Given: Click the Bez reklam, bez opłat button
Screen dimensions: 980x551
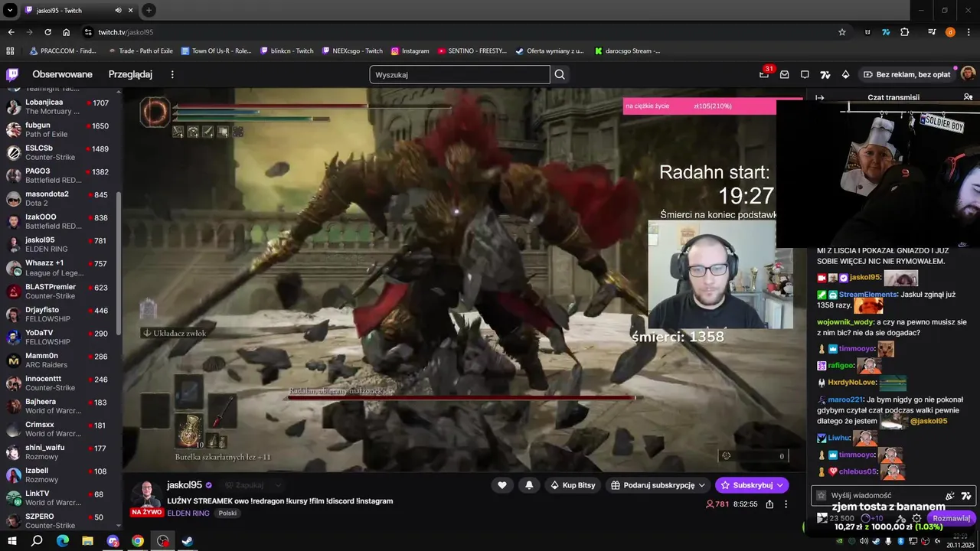Looking at the screenshot, I should click(906, 74).
